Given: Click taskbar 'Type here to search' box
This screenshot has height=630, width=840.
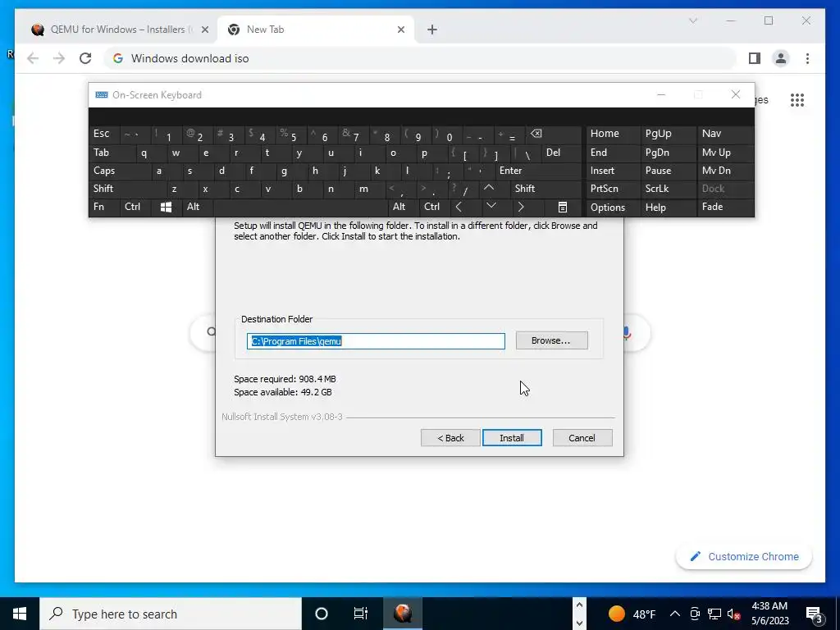Looking at the screenshot, I should coord(171,614).
